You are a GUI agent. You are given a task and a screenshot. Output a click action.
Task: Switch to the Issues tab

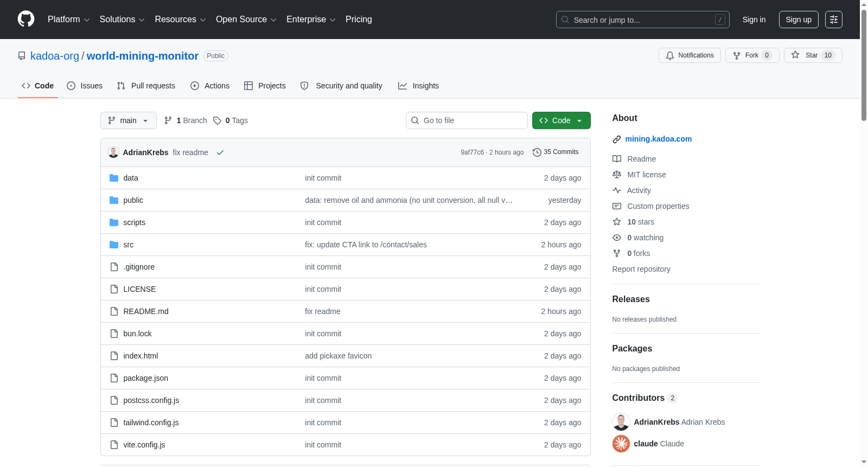point(85,86)
